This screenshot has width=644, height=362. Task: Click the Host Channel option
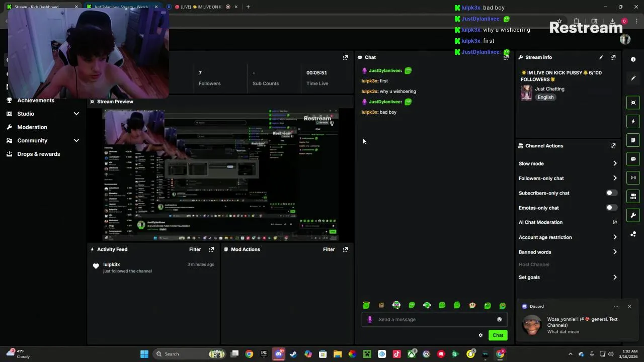pyautogui.click(x=534, y=264)
